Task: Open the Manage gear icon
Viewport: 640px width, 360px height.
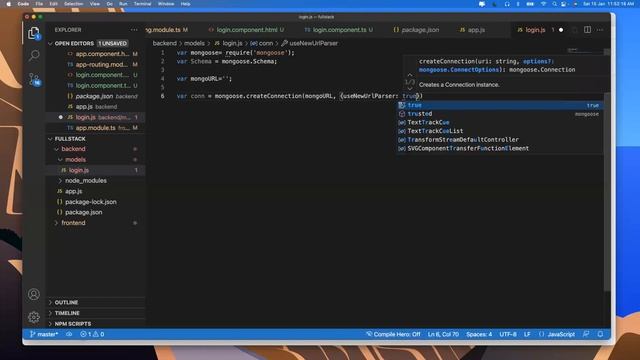Action: coord(34,317)
